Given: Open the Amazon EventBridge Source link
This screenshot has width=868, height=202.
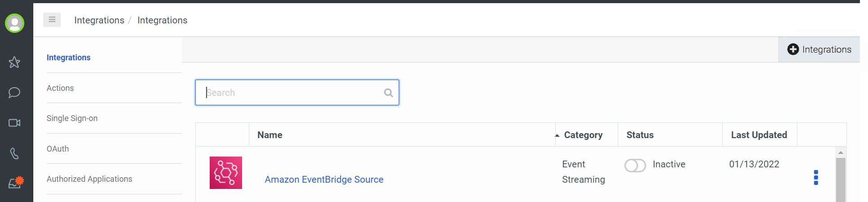Looking at the screenshot, I should pos(324,180).
